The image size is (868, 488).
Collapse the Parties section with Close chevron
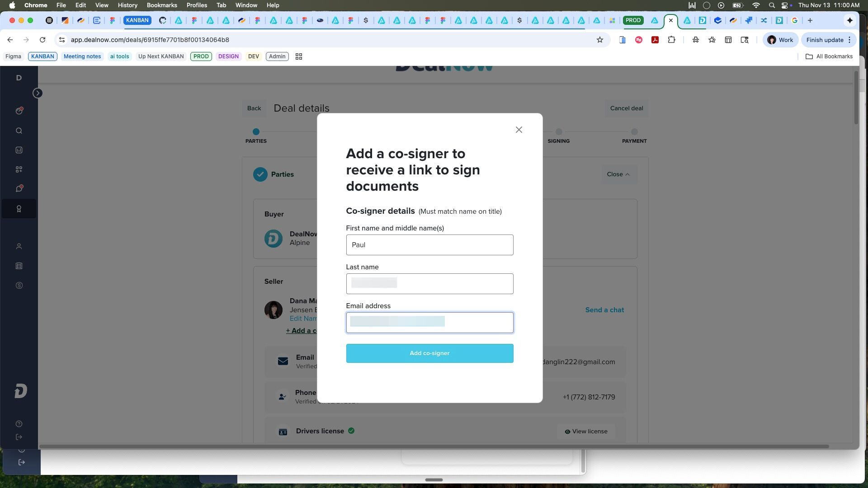click(618, 174)
